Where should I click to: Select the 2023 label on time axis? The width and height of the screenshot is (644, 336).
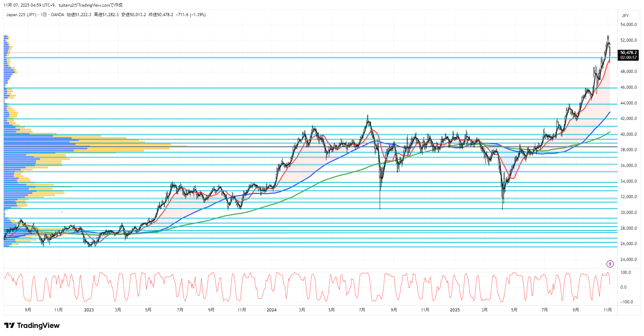point(89,310)
